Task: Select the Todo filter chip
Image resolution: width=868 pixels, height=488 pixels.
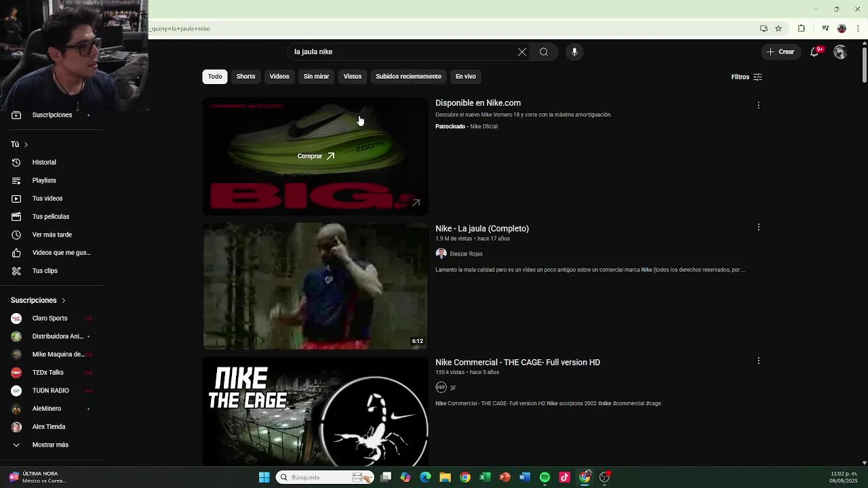Action: pyautogui.click(x=215, y=77)
